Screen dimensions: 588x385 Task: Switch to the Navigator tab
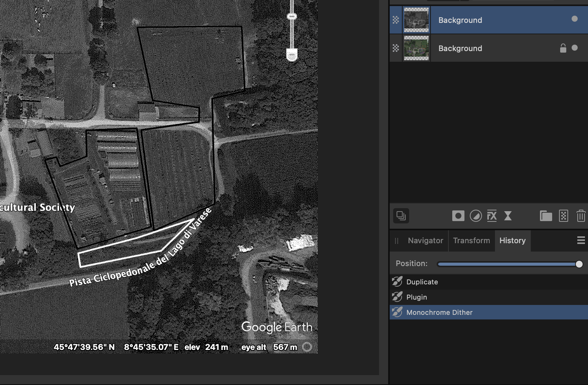pyautogui.click(x=425, y=241)
